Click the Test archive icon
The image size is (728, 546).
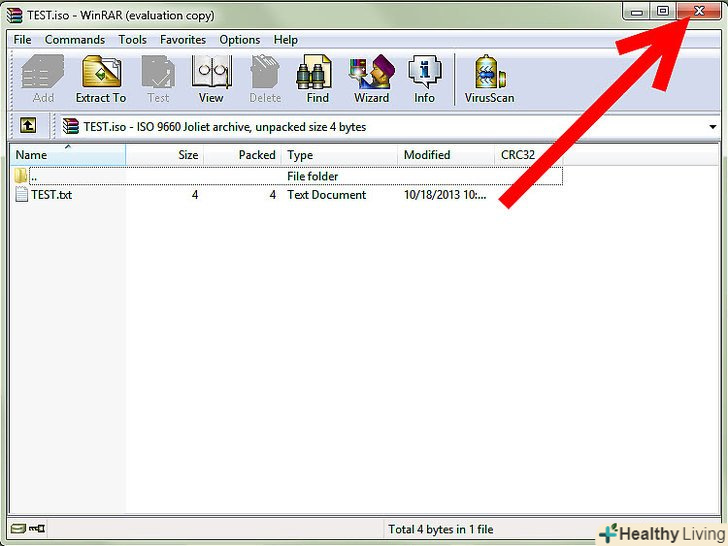coord(158,78)
